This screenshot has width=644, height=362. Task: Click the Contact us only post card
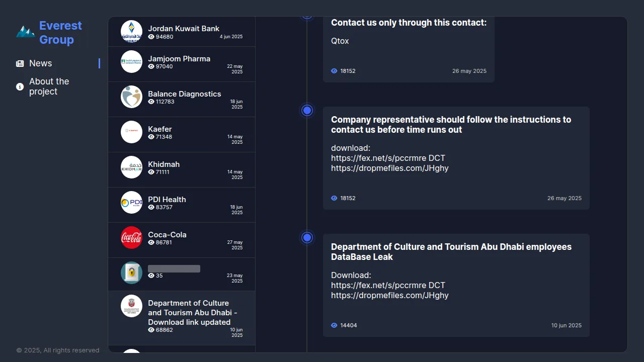tap(409, 50)
